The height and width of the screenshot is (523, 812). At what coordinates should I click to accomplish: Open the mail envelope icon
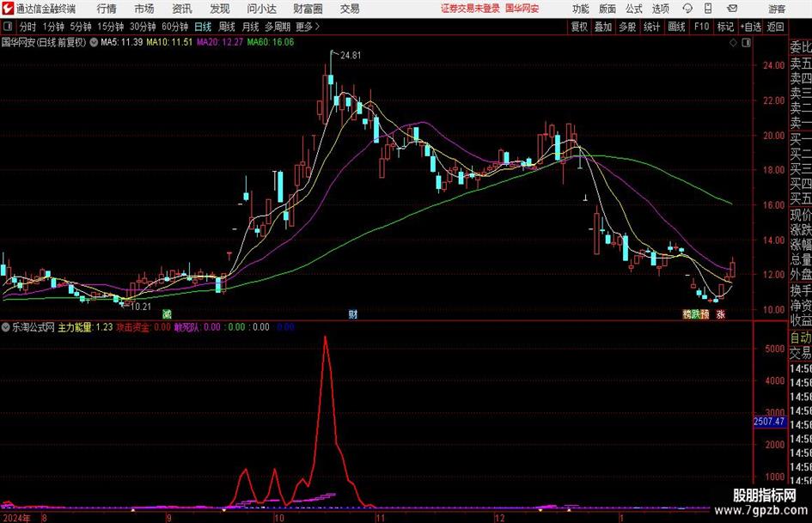(x=732, y=9)
